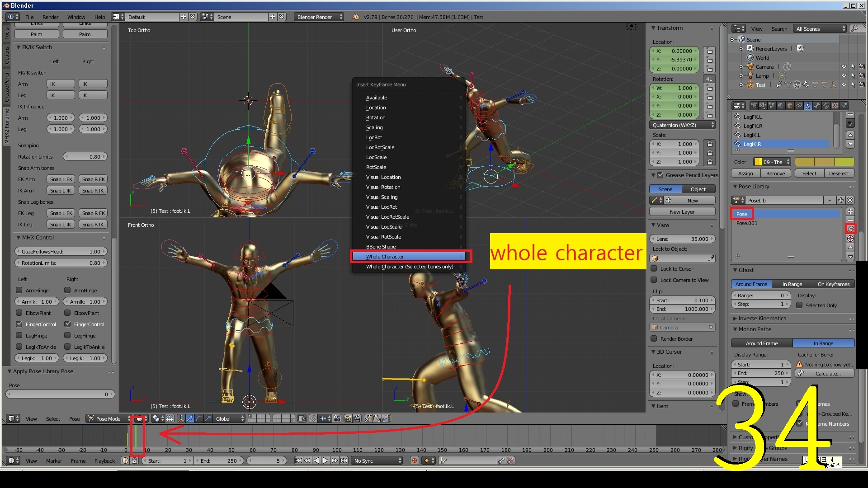
Task: Click the GazeFollowsHead slider
Action: pyautogui.click(x=61, y=252)
